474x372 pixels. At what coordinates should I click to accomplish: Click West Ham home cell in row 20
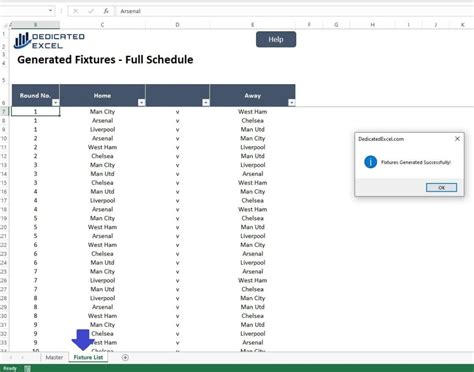click(x=102, y=227)
